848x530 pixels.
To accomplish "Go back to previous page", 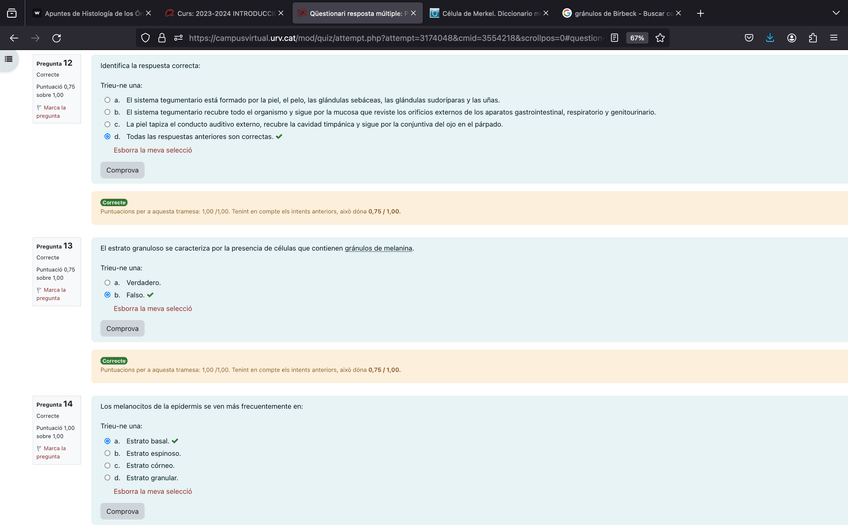I will pos(14,38).
